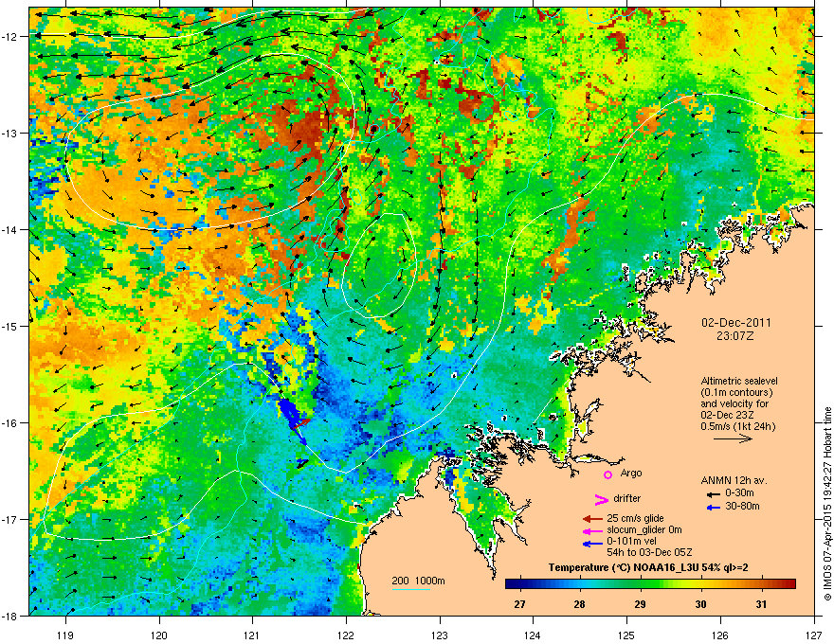This screenshot has height=644, width=834.
Task: Click the green 29 degree colorbar region
Action: point(641,584)
